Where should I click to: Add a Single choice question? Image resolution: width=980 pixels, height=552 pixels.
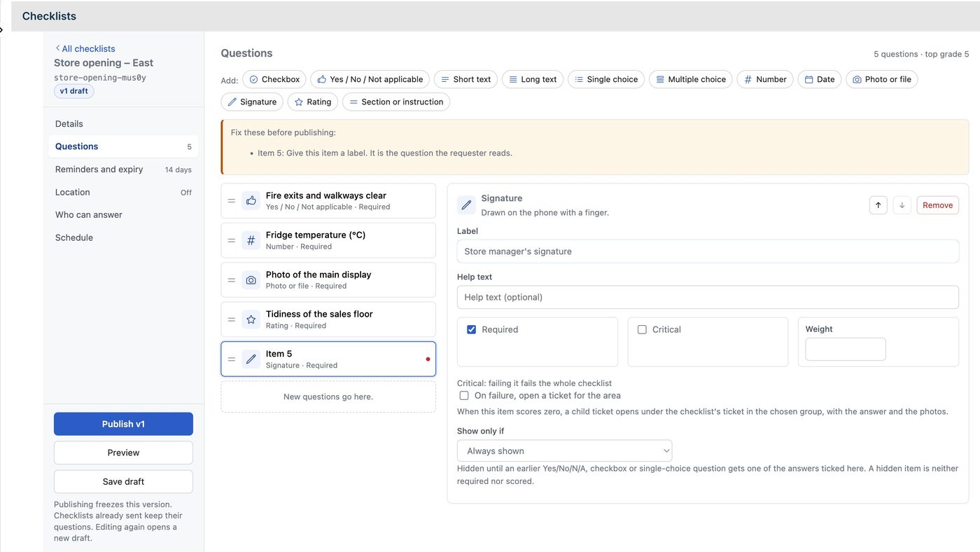[x=606, y=79]
